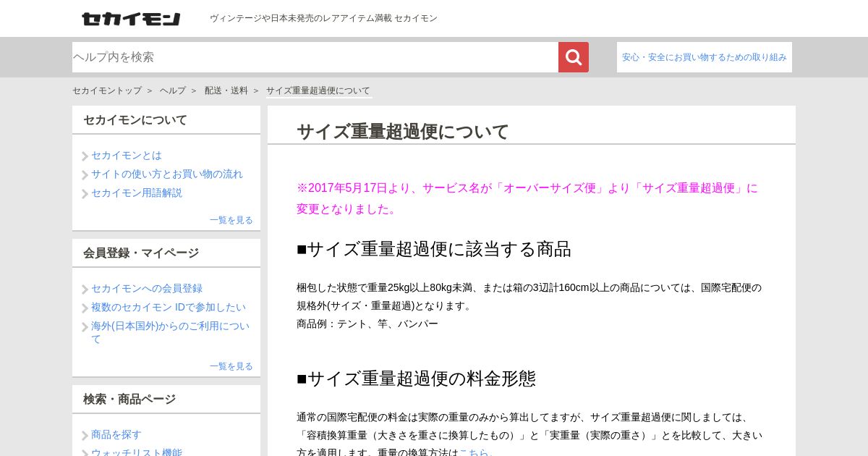Click heading ■サイズ重量超過便に該当する商品
The width and height of the screenshot is (868, 456).
(x=434, y=249)
